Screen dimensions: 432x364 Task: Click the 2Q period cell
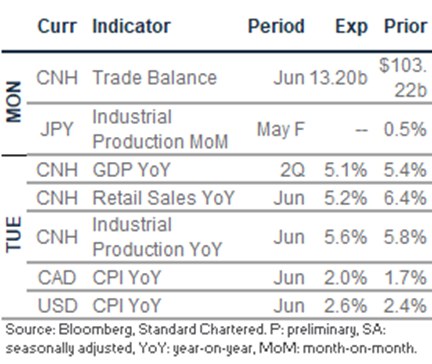[292, 170]
